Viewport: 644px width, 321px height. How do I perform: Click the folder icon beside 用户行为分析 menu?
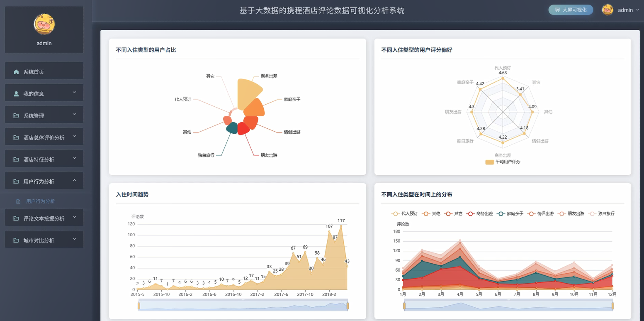pyautogui.click(x=16, y=181)
